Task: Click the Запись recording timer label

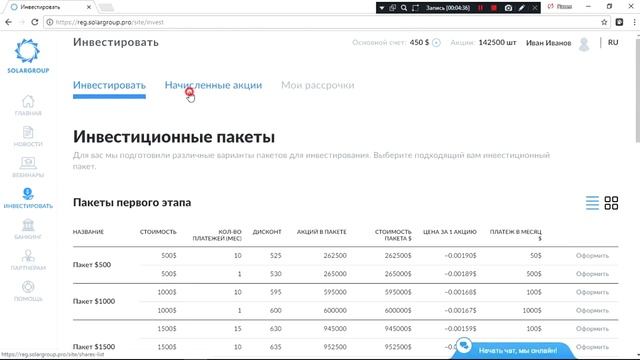Action: coord(448,8)
